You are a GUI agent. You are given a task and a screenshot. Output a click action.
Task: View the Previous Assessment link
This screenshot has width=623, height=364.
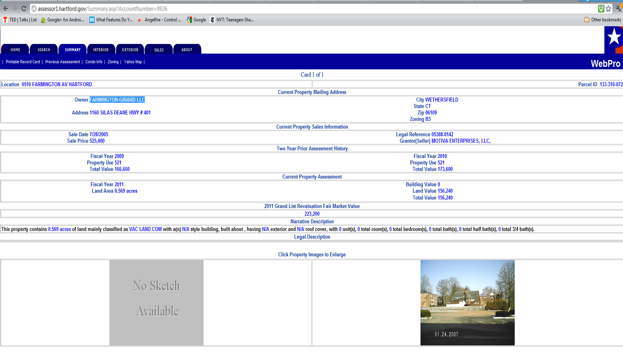(63, 62)
